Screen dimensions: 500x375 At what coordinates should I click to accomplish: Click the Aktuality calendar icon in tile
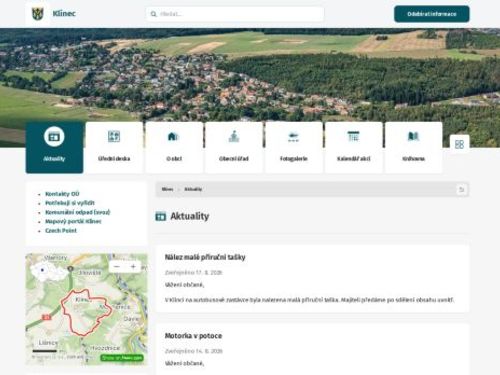[x=54, y=136]
